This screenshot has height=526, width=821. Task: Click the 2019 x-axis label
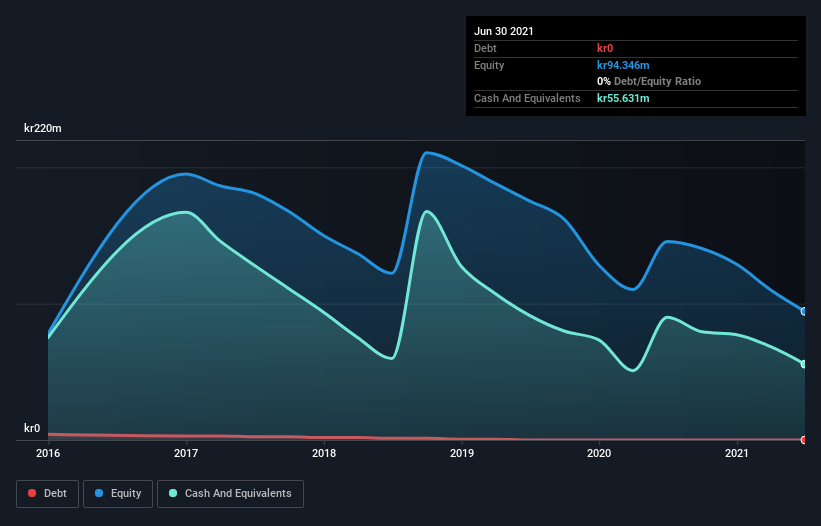coord(462,453)
